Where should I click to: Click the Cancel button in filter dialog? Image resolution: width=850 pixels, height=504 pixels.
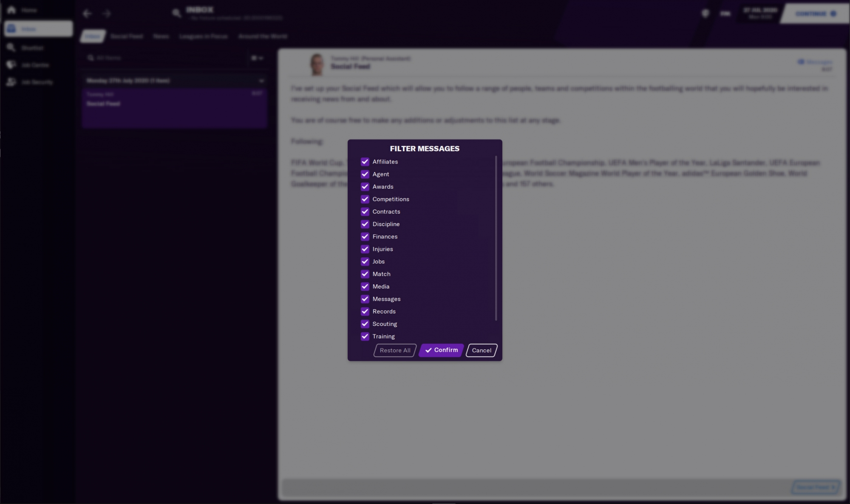click(481, 350)
